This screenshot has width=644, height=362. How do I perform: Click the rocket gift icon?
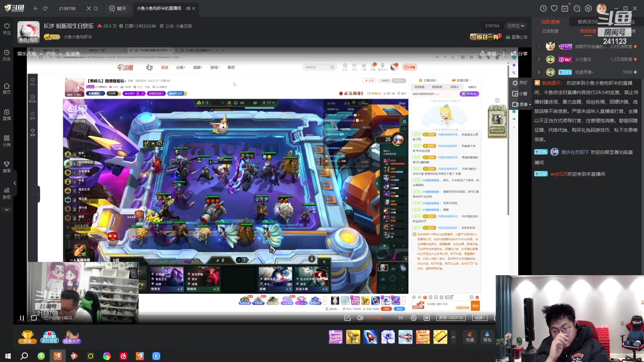pyautogui.click(x=370, y=337)
